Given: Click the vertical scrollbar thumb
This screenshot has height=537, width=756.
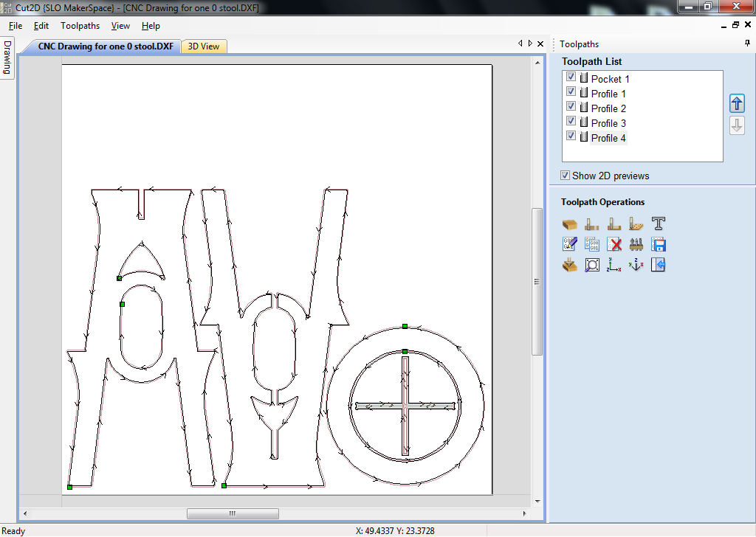Looking at the screenshot, I should coord(537,282).
